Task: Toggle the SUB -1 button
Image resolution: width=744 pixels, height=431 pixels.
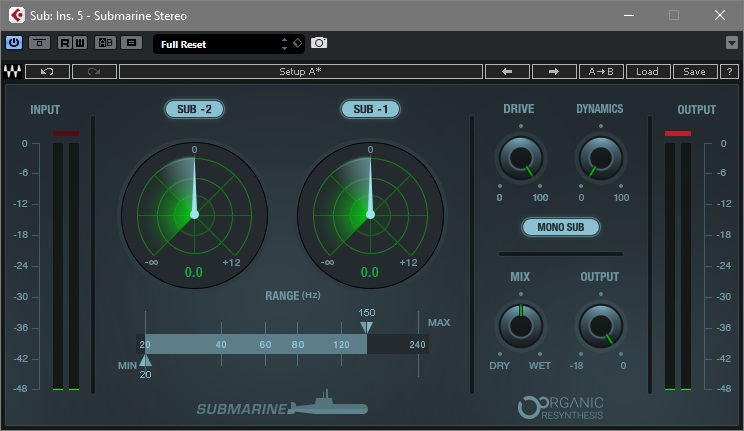Action: pyautogui.click(x=371, y=109)
